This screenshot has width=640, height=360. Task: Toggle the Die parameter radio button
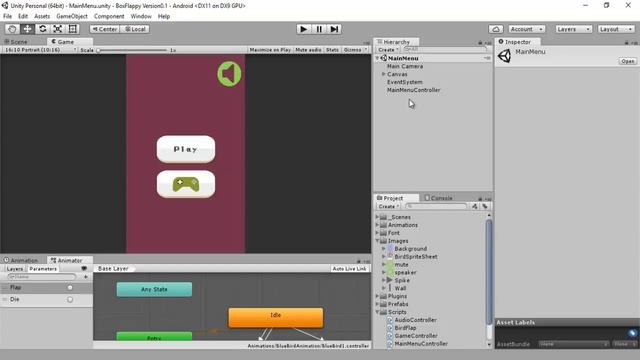click(70, 300)
